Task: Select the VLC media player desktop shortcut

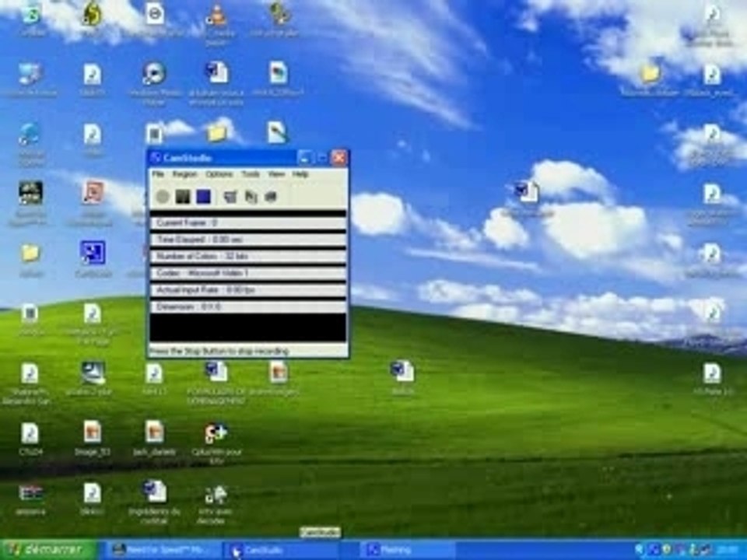Action: [217, 14]
